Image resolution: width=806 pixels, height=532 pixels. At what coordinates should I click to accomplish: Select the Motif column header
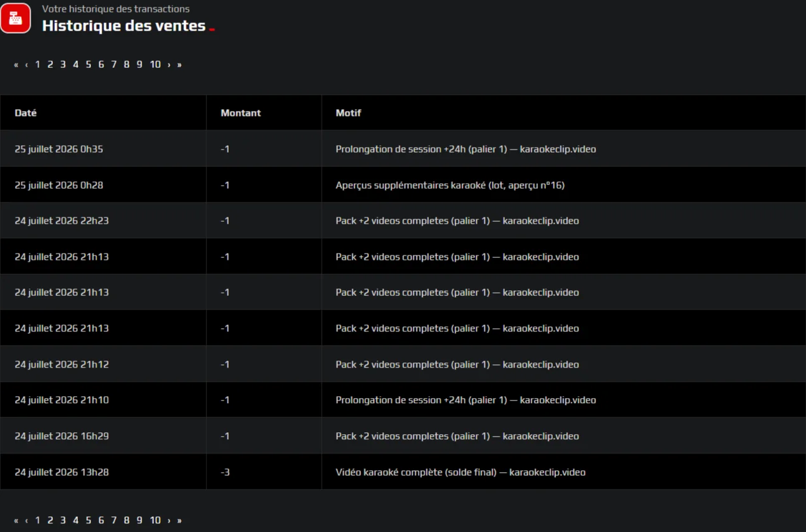(348, 113)
